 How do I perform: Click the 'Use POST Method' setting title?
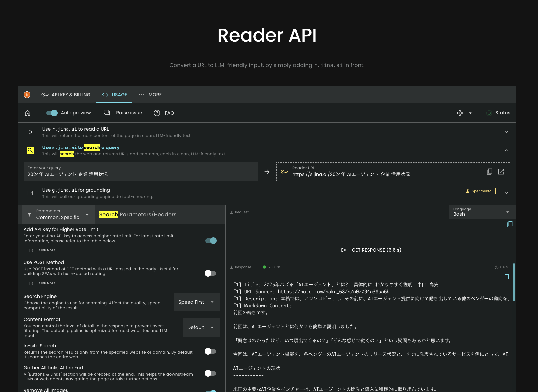point(44,262)
